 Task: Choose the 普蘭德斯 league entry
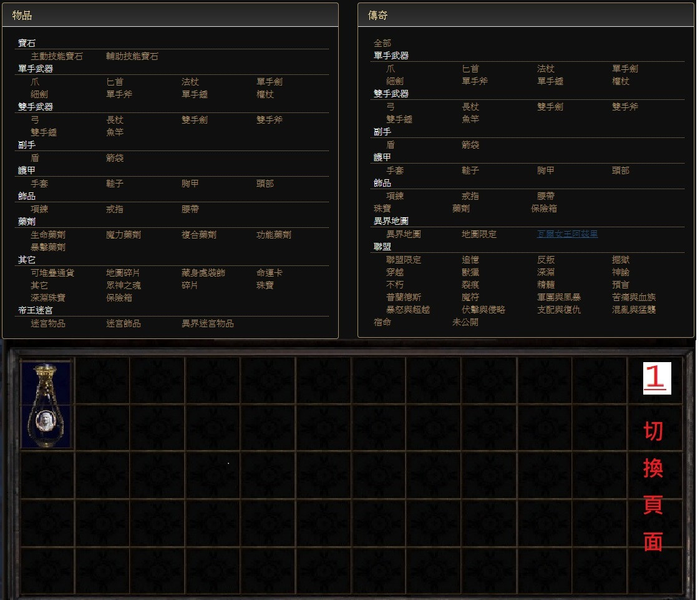[404, 297]
